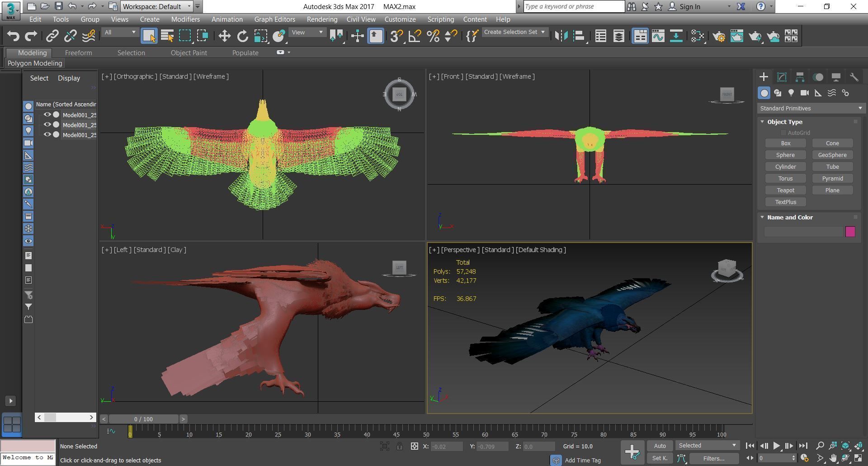The width and height of the screenshot is (868, 466).
Task: Switch to the Modify command panel
Action: pos(782,77)
